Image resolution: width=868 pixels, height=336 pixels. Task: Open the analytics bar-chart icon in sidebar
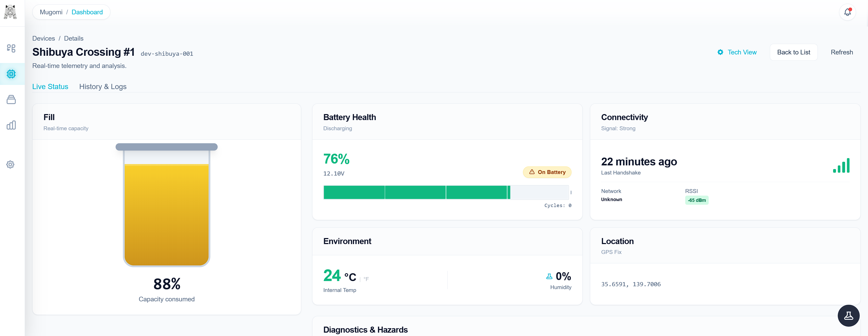coord(11,125)
